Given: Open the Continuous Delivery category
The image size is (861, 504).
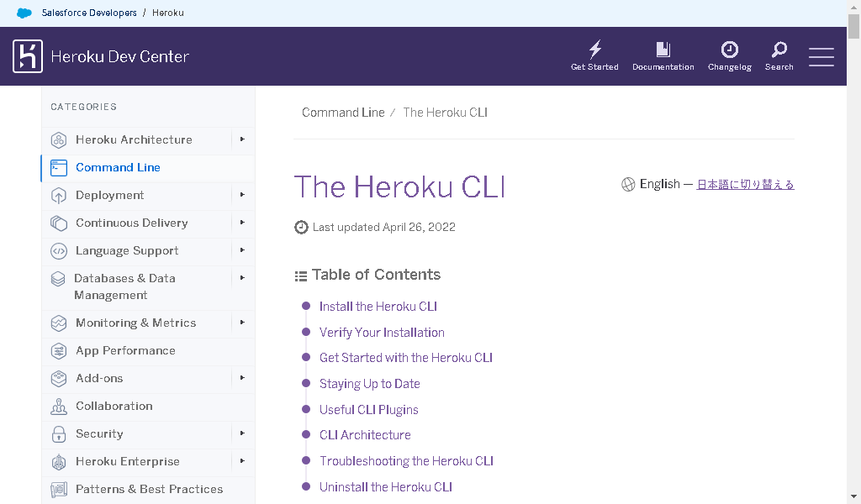Looking at the screenshot, I should pyautogui.click(x=132, y=223).
